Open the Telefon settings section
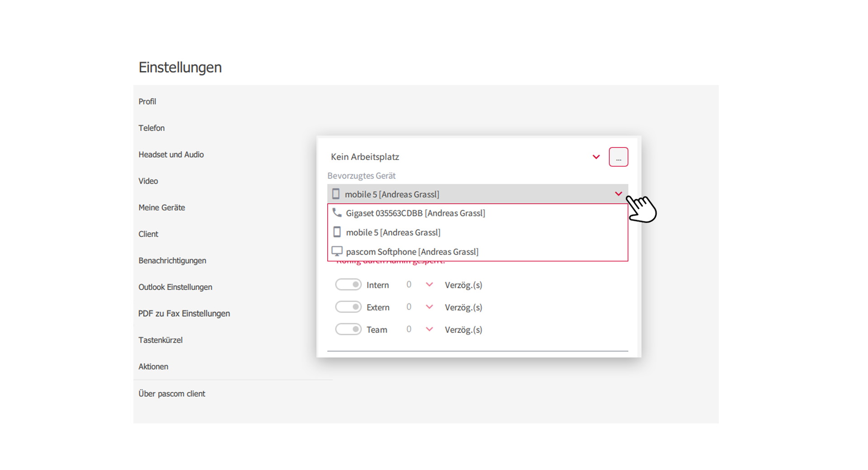Image resolution: width=868 pixels, height=470 pixels. [x=151, y=128]
